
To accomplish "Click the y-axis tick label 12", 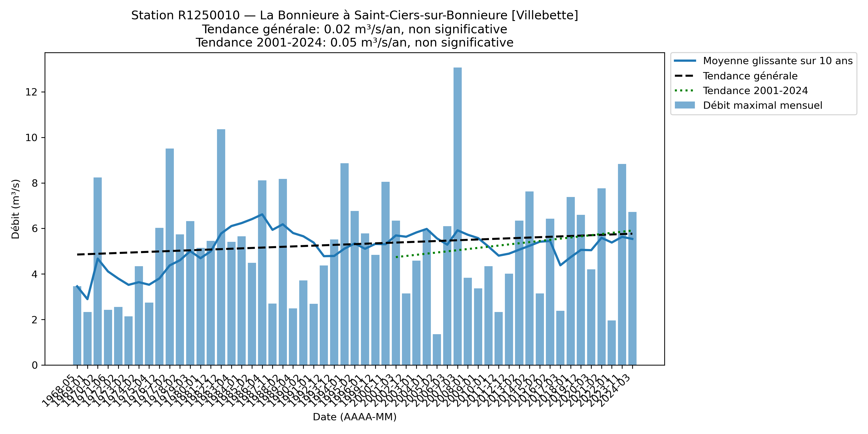I will pyautogui.click(x=31, y=92).
